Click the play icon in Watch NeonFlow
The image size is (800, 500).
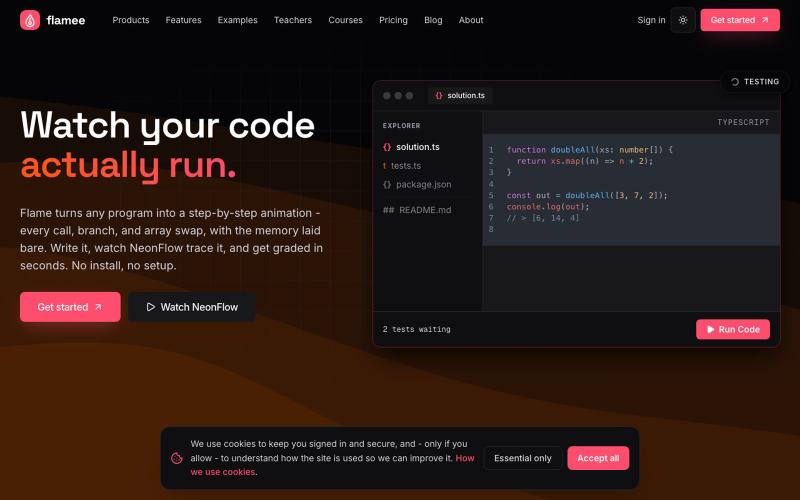(151, 307)
